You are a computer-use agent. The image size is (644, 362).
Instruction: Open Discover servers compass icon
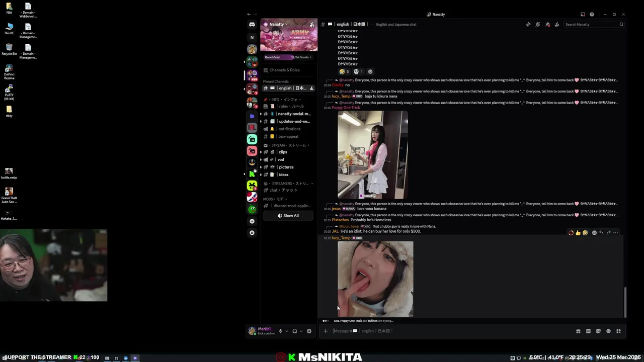click(x=252, y=233)
